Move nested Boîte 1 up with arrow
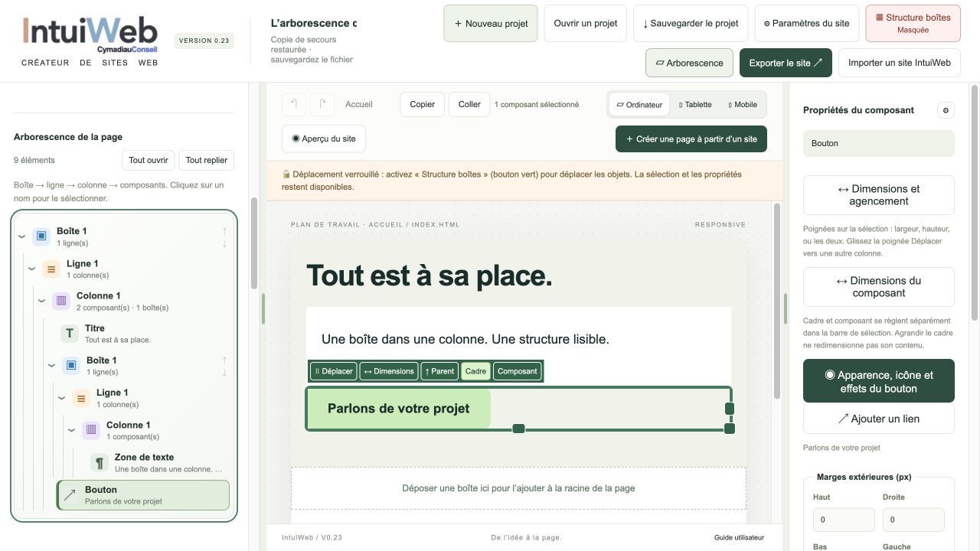This screenshot has height=551, width=980. coord(224,360)
